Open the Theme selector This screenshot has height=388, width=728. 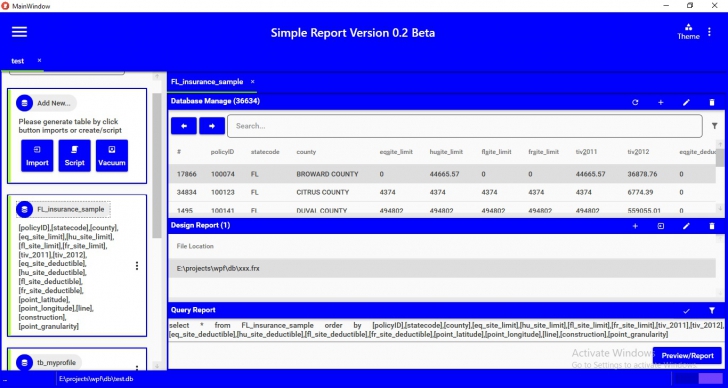tap(688, 32)
